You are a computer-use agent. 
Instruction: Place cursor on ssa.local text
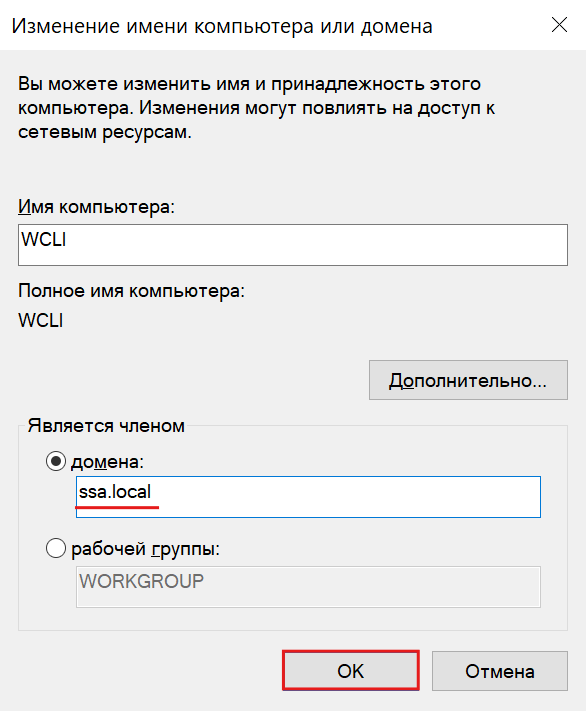pyautogui.click(x=115, y=492)
